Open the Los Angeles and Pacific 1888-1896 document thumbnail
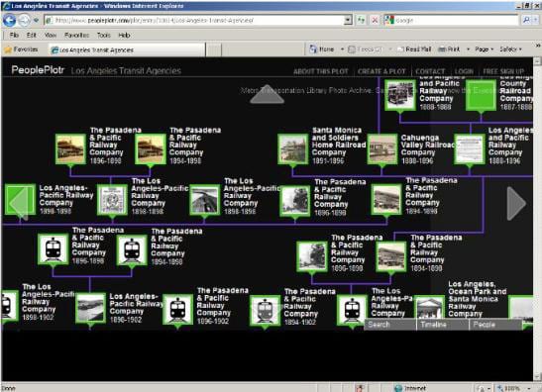Image resolution: width=542 pixels, height=392 pixels. tap(470, 149)
